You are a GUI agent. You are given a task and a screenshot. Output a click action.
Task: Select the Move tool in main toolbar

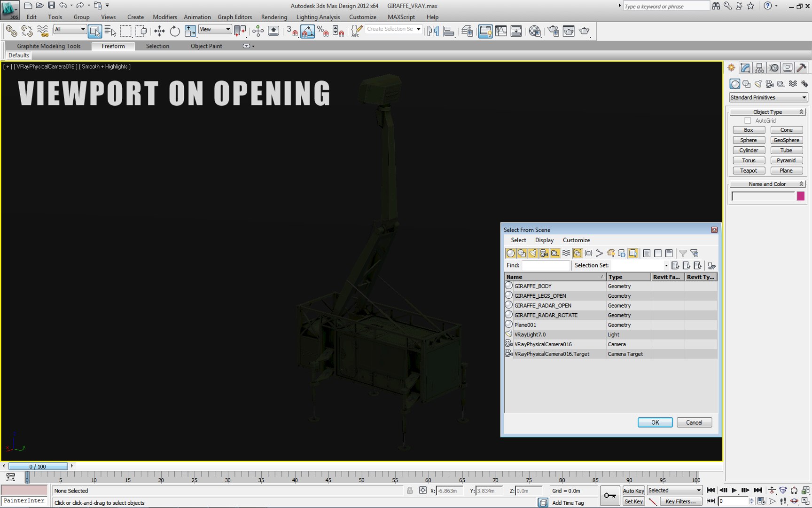point(159,31)
